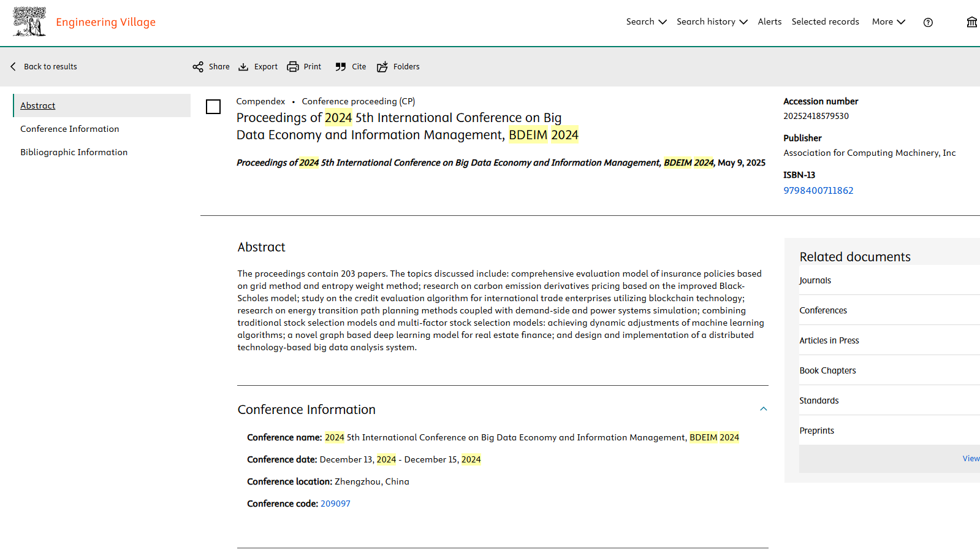Click the Folders icon
The height and width of the screenshot is (552, 980).
[x=382, y=67]
